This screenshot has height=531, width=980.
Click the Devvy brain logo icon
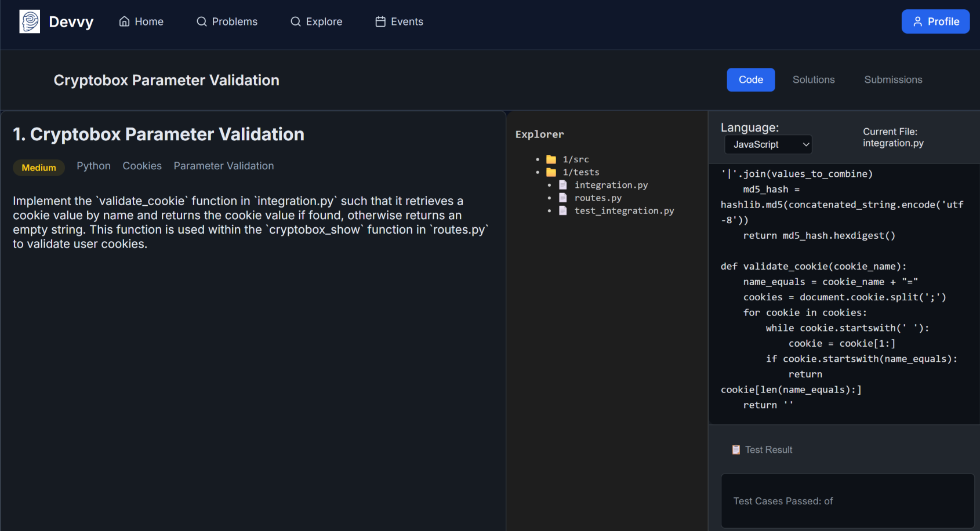pyautogui.click(x=30, y=21)
